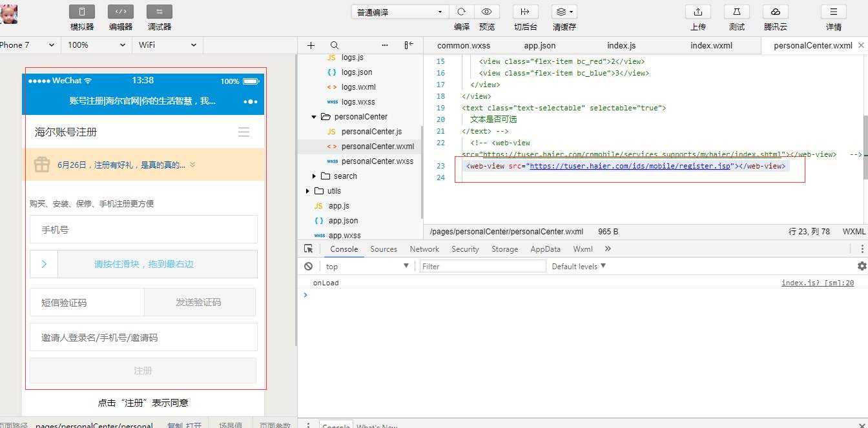Click the 邀请人登录名 inviter input field
The height and width of the screenshot is (428, 868).
click(x=143, y=337)
